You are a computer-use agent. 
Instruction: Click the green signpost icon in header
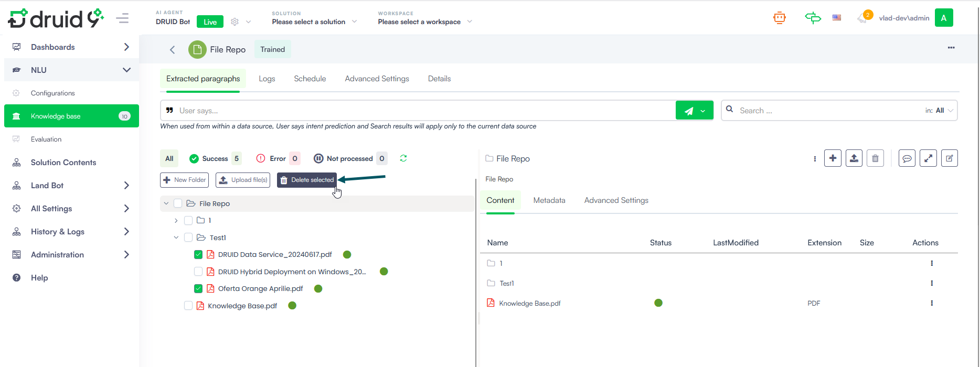813,18
